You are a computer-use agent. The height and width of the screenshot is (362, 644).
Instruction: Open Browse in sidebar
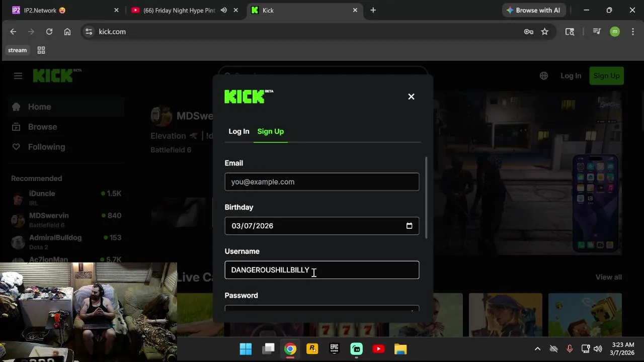[x=65, y=127]
